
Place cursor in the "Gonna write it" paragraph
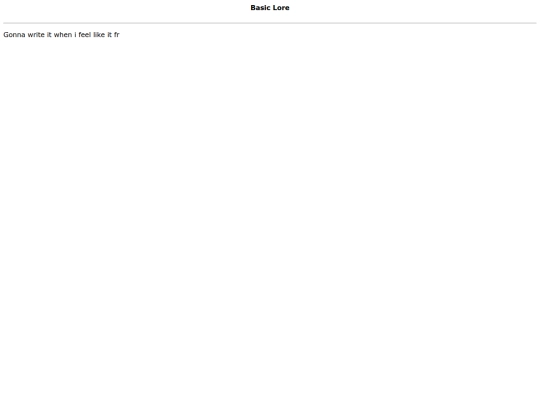(61, 35)
